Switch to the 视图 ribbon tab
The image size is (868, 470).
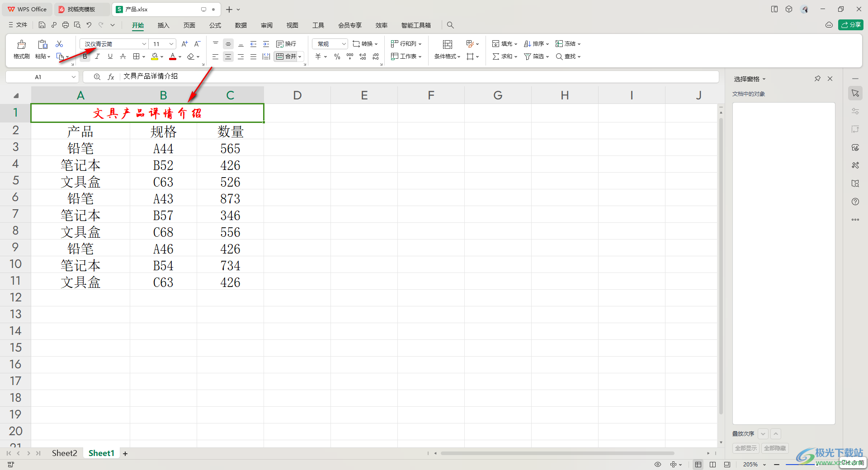pyautogui.click(x=292, y=25)
